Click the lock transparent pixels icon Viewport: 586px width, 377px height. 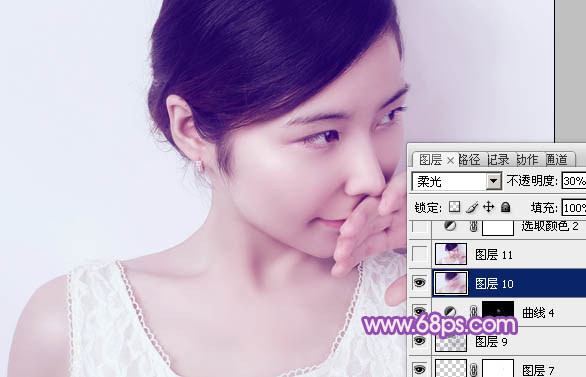click(454, 207)
